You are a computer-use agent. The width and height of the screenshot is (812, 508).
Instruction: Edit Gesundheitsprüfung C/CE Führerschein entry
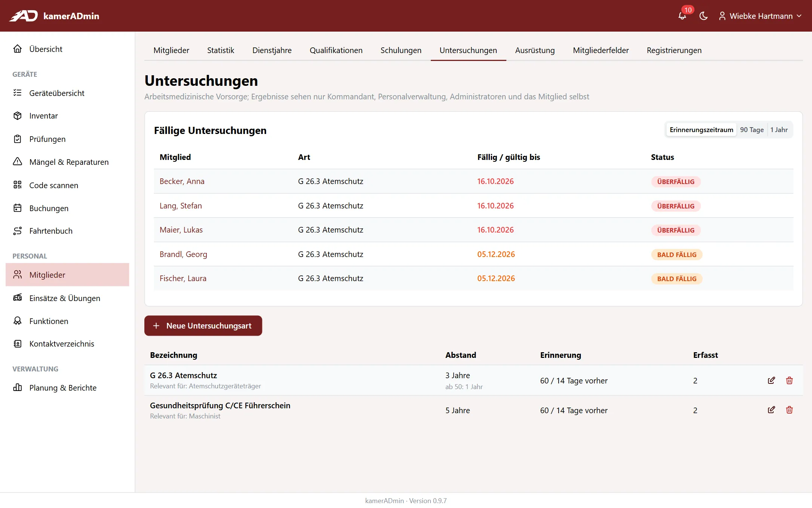point(771,410)
